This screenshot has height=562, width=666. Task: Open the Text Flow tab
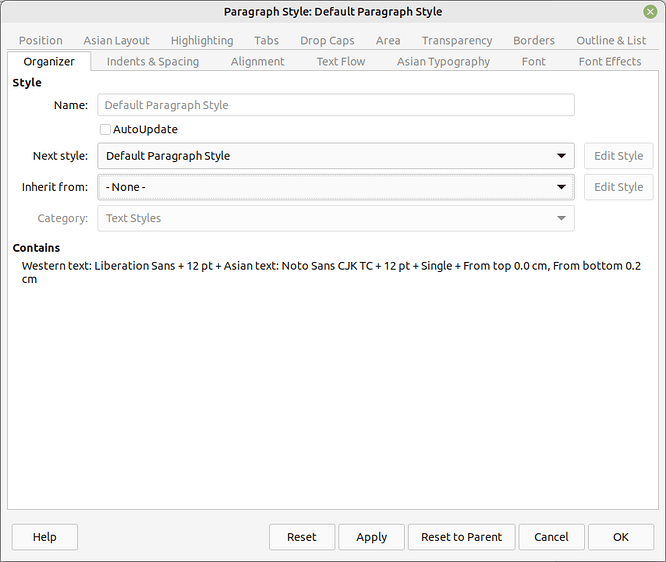coord(341,62)
